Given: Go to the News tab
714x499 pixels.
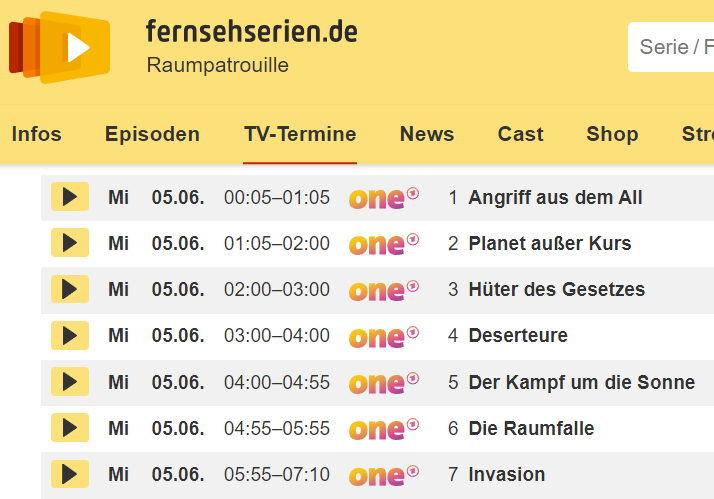Looking at the screenshot, I should point(427,134).
